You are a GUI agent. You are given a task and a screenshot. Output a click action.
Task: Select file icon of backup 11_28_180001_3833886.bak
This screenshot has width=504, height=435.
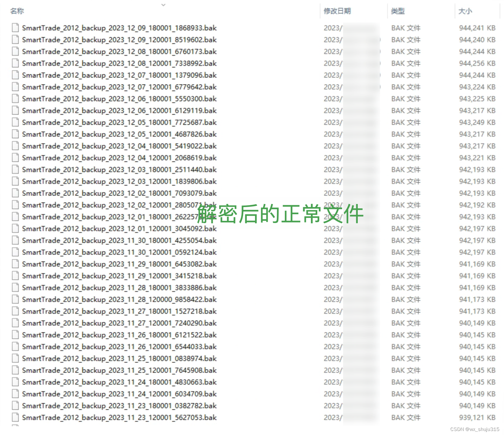pos(15,288)
